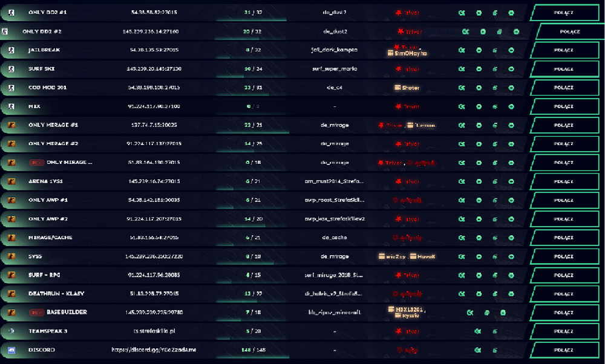
Task: Open admin HavoK in 5VS5 row
Action: (422, 256)
